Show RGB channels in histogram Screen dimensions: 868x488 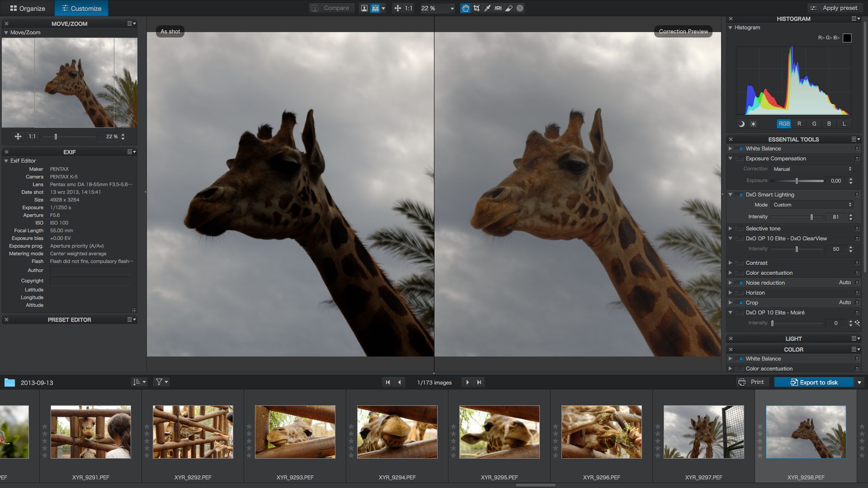(784, 124)
